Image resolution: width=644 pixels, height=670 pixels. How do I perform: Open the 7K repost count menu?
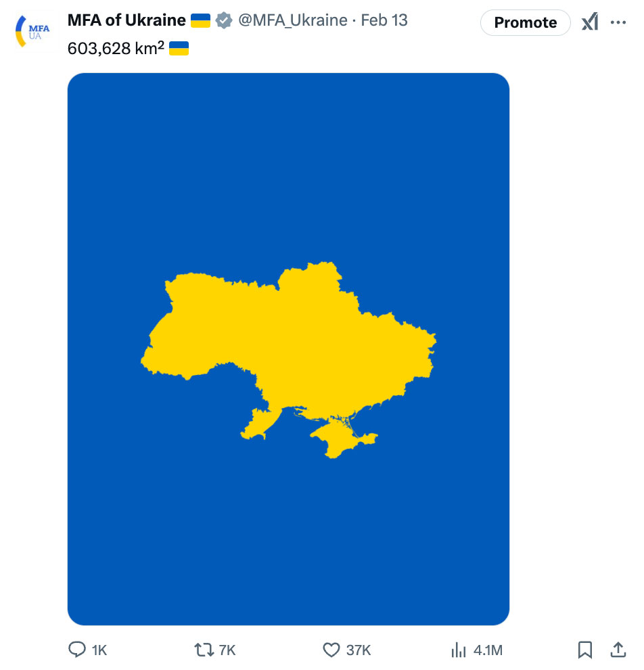point(227,650)
